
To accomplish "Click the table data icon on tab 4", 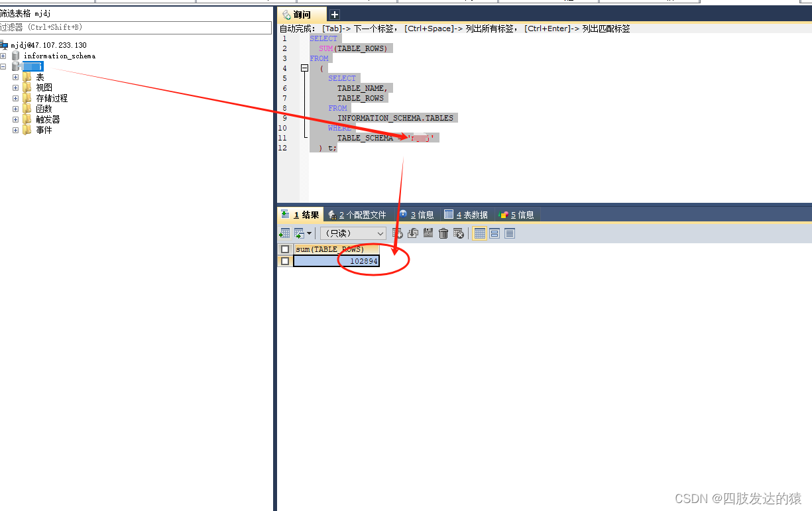I will point(449,215).
